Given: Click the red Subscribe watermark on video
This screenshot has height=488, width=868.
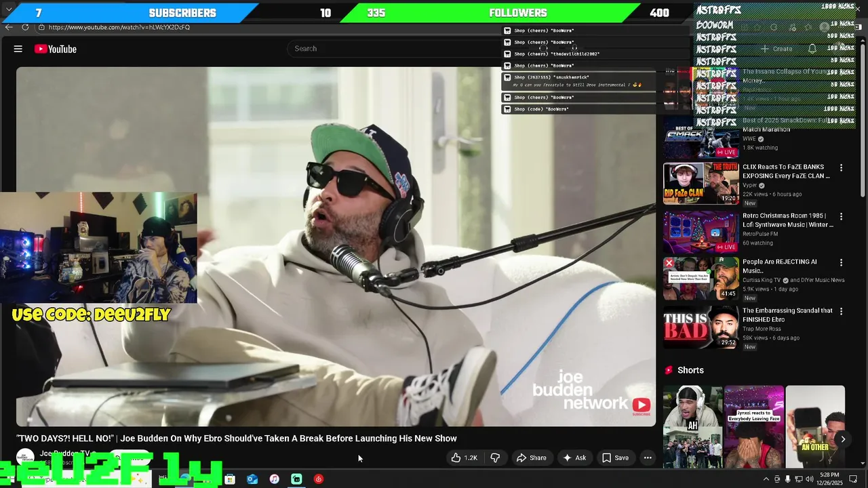Looking at the screenshot, I should [641, 406].
